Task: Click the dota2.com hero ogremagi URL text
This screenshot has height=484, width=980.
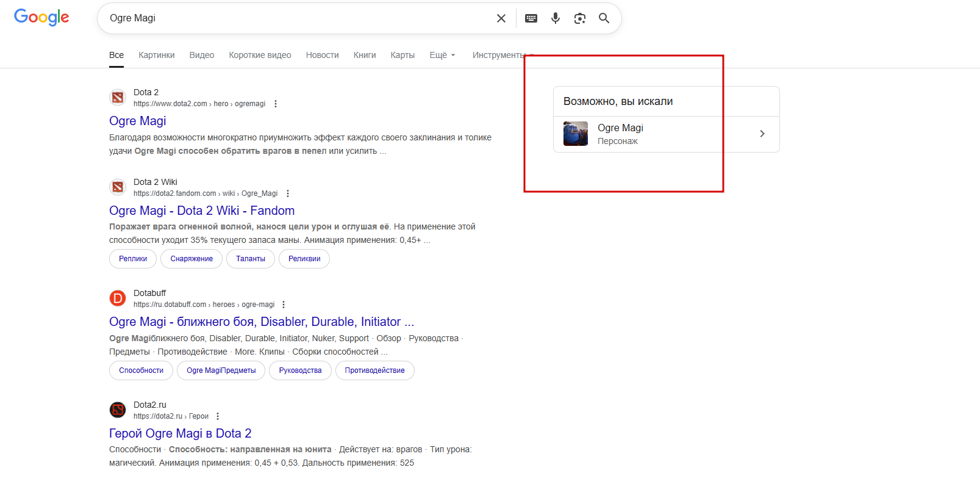Action: tap(199, 104)
